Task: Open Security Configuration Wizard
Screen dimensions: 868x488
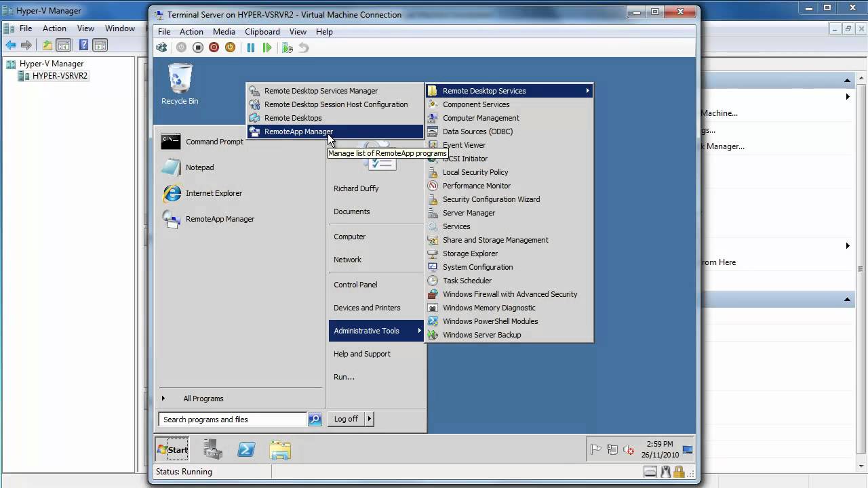Action: (x=509, y=199)
